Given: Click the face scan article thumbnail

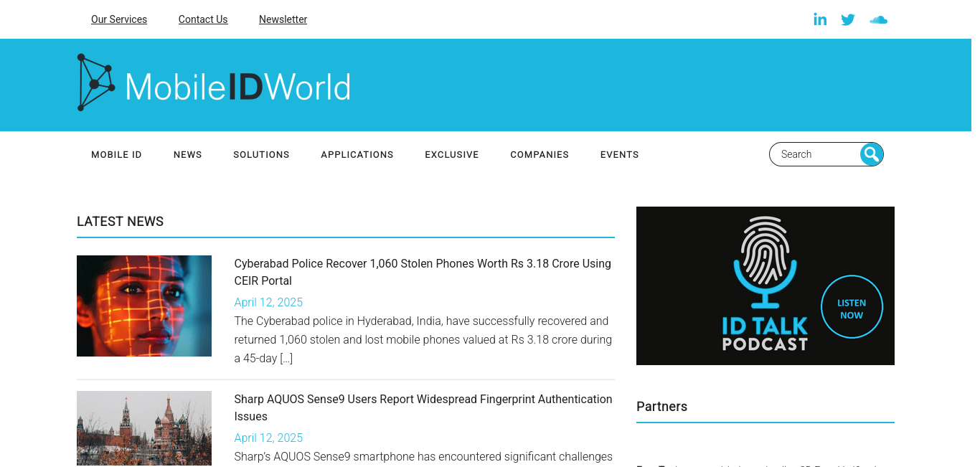Looking at the screenshot, I should (x=144, y=306).
